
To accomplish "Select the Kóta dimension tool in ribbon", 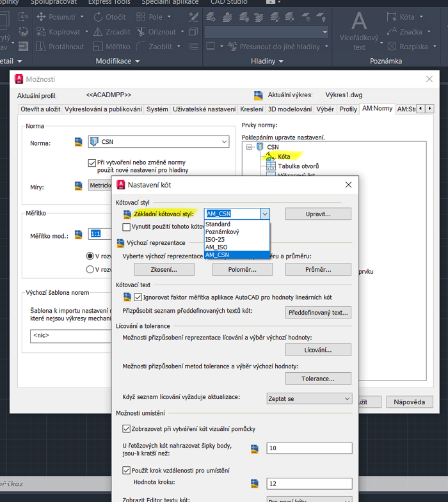I will coord(401,17).
